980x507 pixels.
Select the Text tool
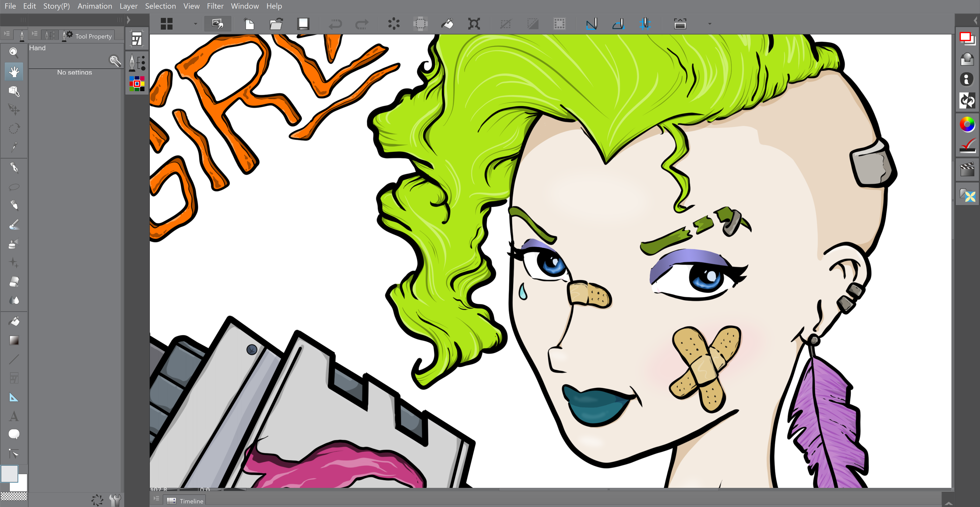(14, 416)
